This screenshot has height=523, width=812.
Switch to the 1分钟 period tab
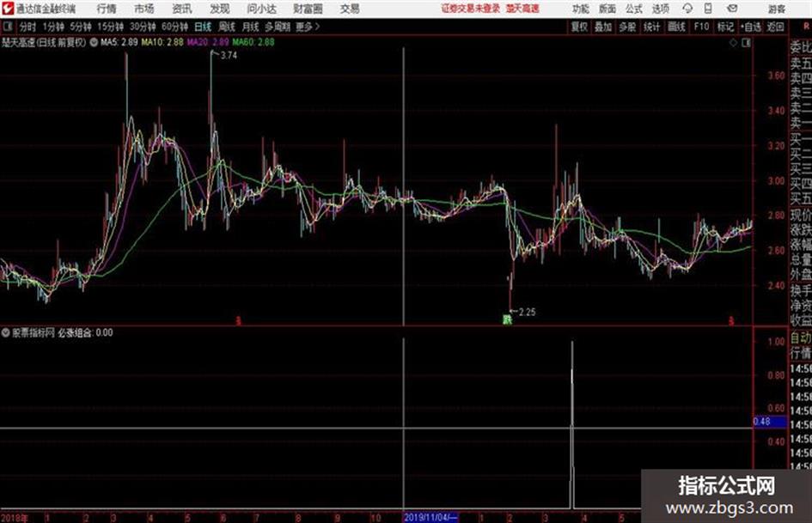[53, 27]
